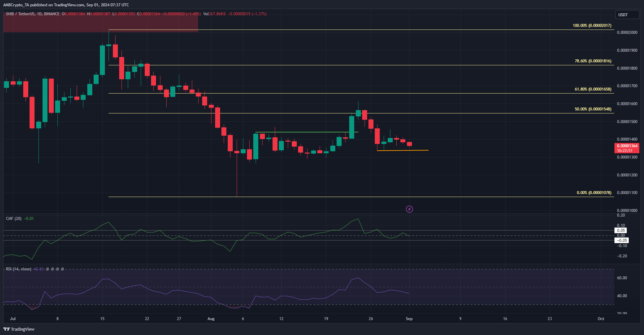The height and width of the screenshot is (335, 644).
Task: Click the TradingView logo at bottom left
Action: [19, 329]
